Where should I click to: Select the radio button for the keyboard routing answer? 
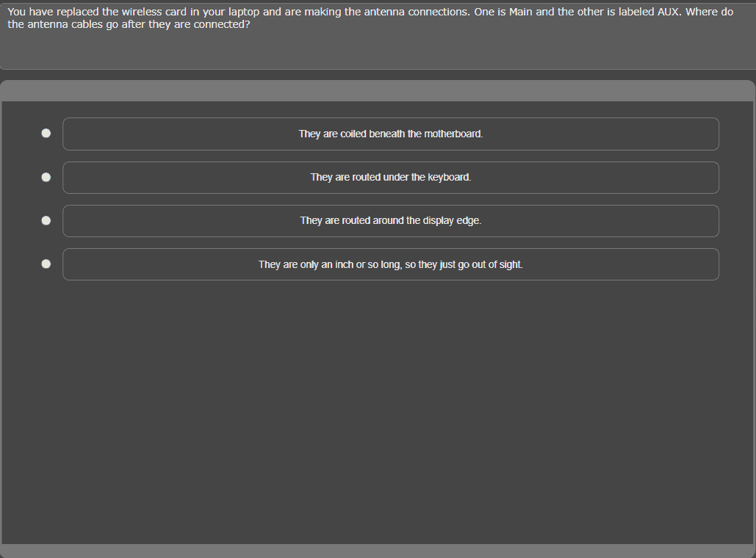click(x=46, y=177)
